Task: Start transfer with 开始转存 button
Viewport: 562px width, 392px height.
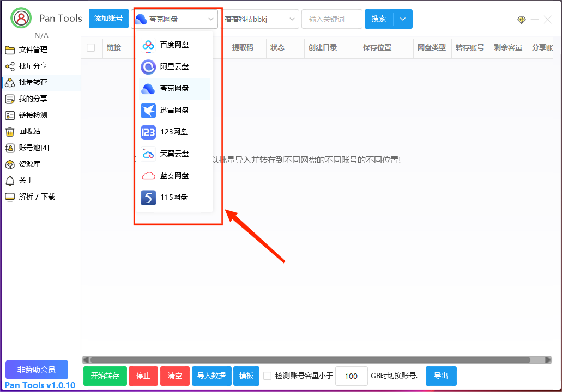Action: tap(105, 376)
